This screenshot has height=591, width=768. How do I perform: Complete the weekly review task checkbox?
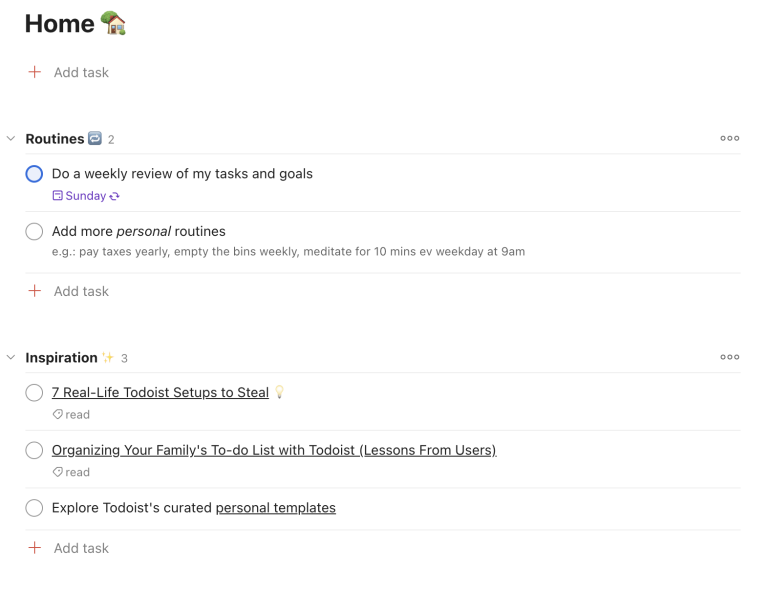(x=34, y=174)
